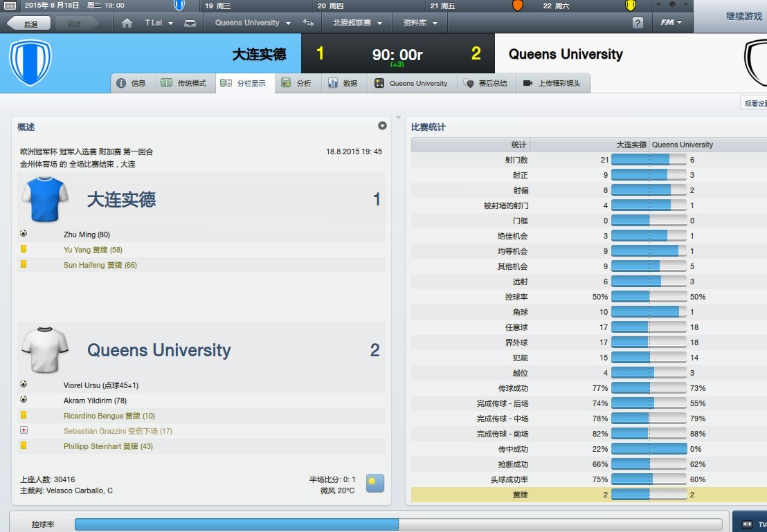Click the blue 大连实德 jersey thumbnail
Image resolution: width=767 pixels, height=532 pixels.
(x=45, y=199)
